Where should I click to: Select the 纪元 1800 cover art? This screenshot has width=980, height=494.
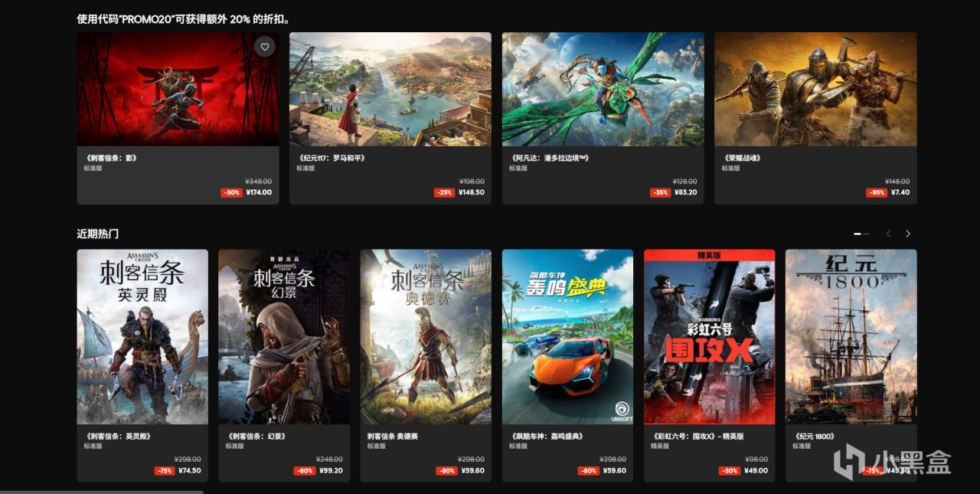(x=851, y=336)
